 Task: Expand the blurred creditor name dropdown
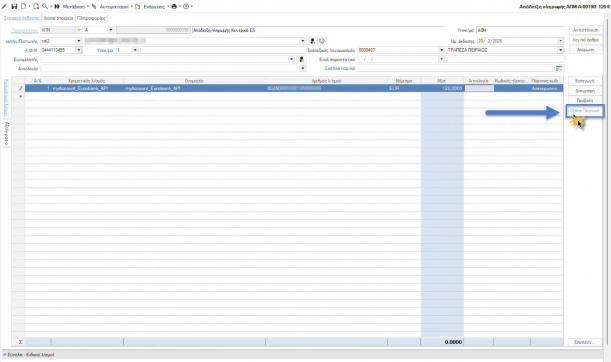pyautogui.click(x=303, y=41)
